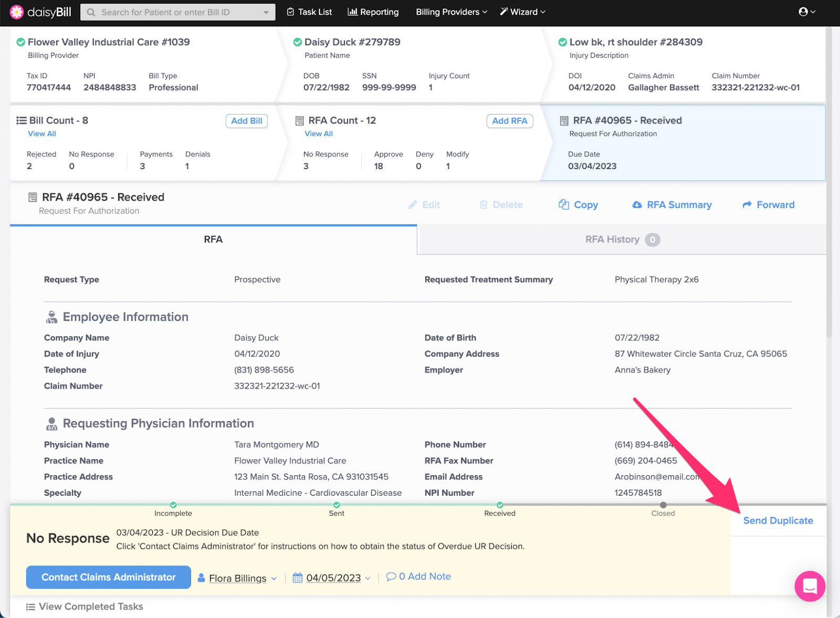
Task: Click the Tara Montgomery MD name
Action: pyautogui.click(x=277, y=445)
